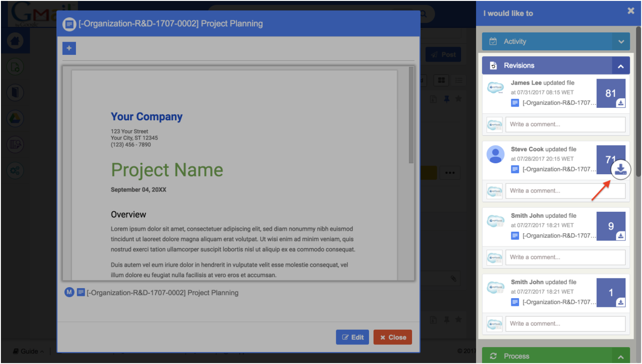Viewport: 642px width, 364px height.
Task: Star the top background post
Action: coord(458,99)
